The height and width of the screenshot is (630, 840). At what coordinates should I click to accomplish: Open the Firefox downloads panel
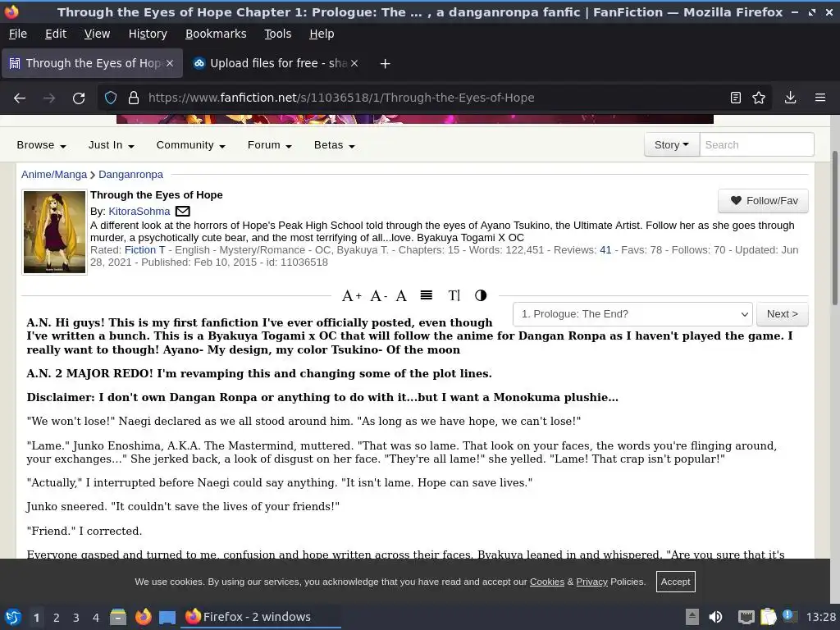(x=790, y=98)
